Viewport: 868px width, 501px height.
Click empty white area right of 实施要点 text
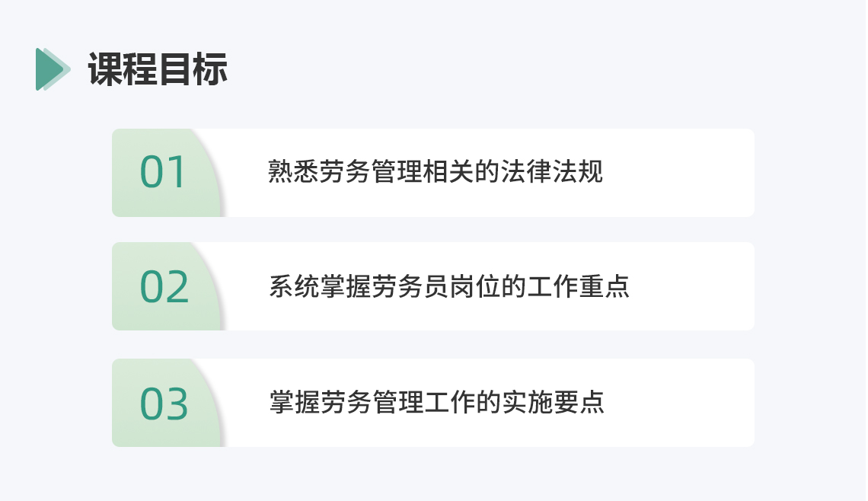[679, 403]
